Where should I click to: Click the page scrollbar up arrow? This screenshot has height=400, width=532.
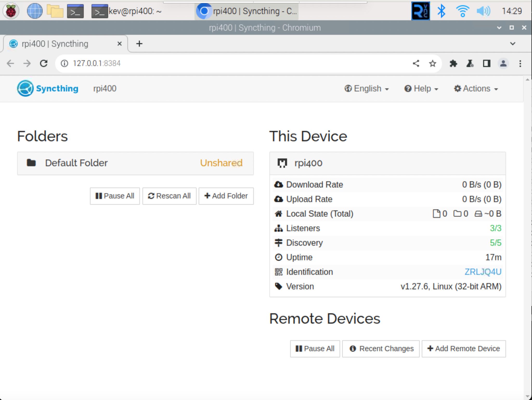point(528,79)
